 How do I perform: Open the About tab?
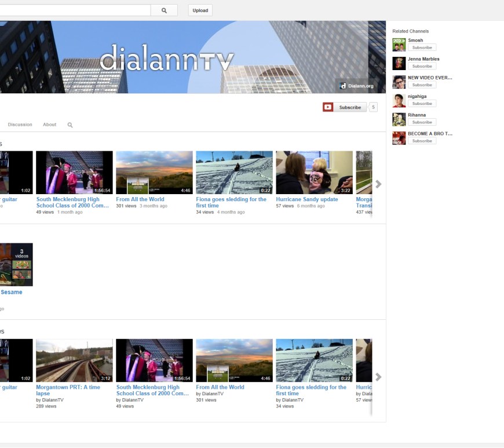[x=50, y=125]
